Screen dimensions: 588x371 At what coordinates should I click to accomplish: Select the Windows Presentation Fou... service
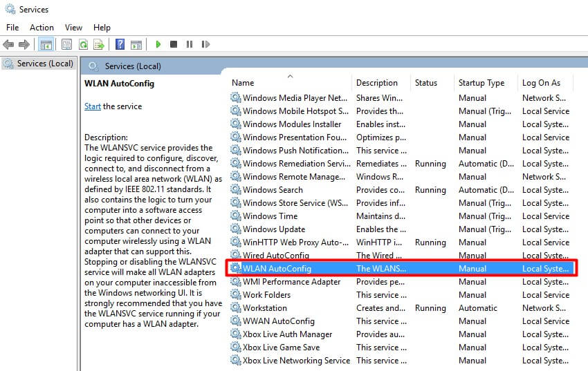[401, 137]
